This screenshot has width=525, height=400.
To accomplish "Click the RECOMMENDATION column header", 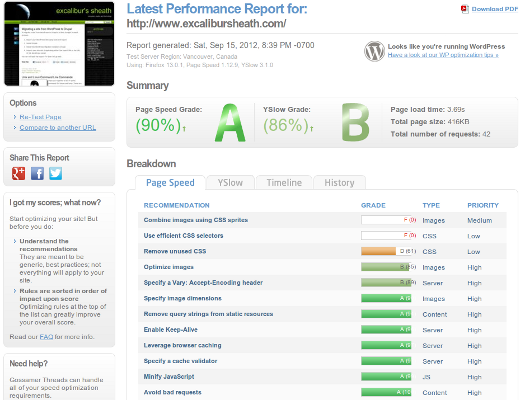I will [176, 206].
